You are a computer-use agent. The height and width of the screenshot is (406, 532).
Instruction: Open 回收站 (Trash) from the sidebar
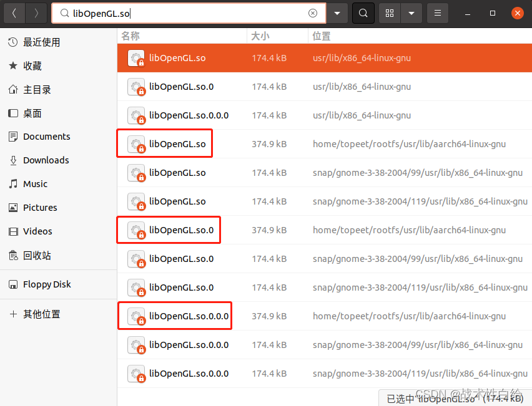point(39,255)
